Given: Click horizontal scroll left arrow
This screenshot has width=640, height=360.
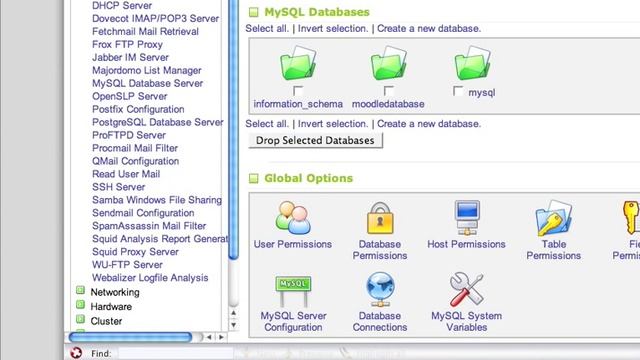Looking at the screenshot, I should (209, 337).
